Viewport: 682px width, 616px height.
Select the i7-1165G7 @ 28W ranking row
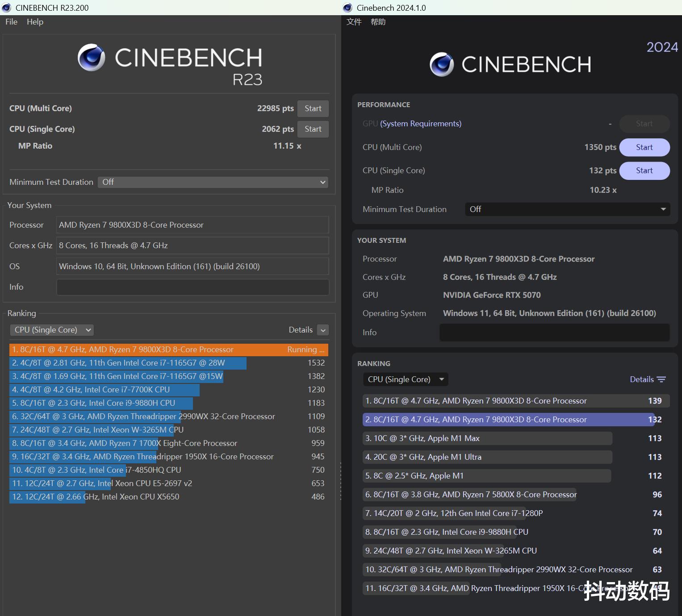pyautogui.click(x=168, y=363)
